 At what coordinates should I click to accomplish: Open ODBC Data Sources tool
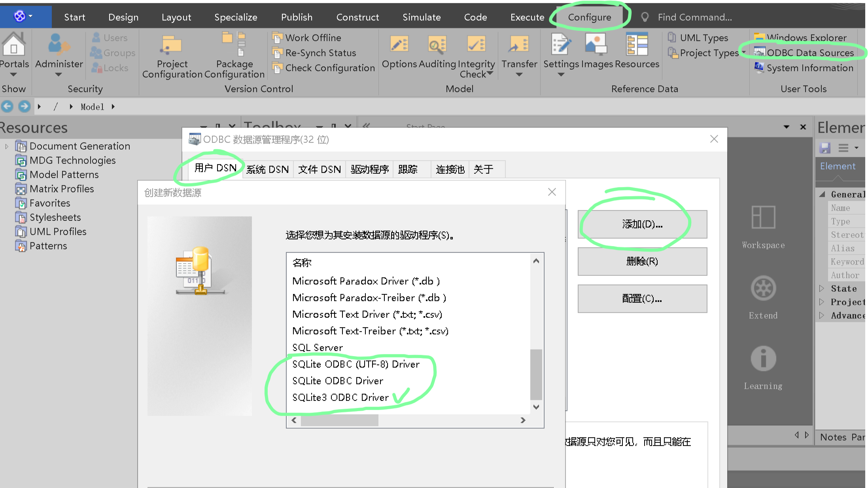pos(804,53)
